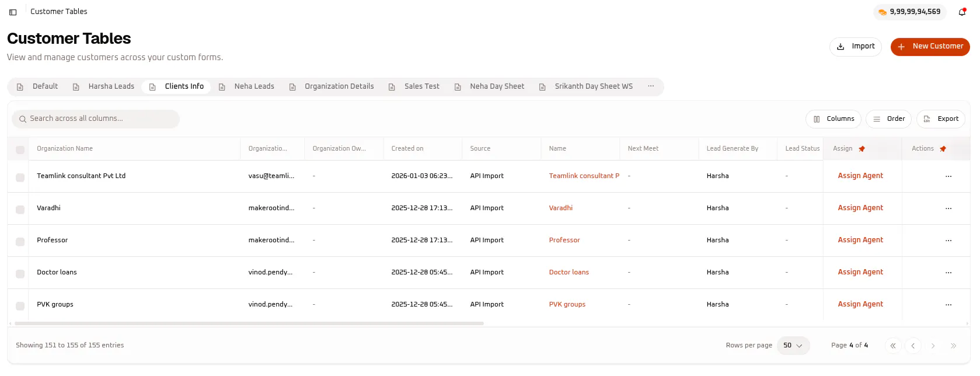The height and width of the screenshot is (376, 980).
Task: Go to the first page
Action: coord(893,346)
